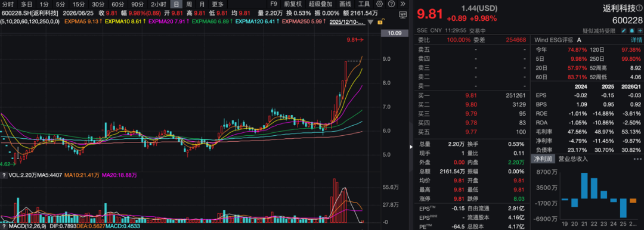Select the 2小时 period

pos(158,4)
